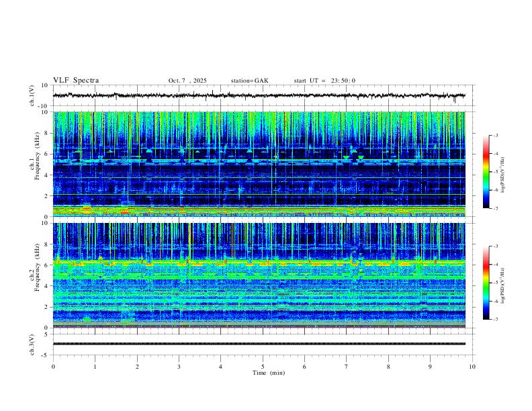Click the "-5" tick on upper color bar

[x=496, y=172]
